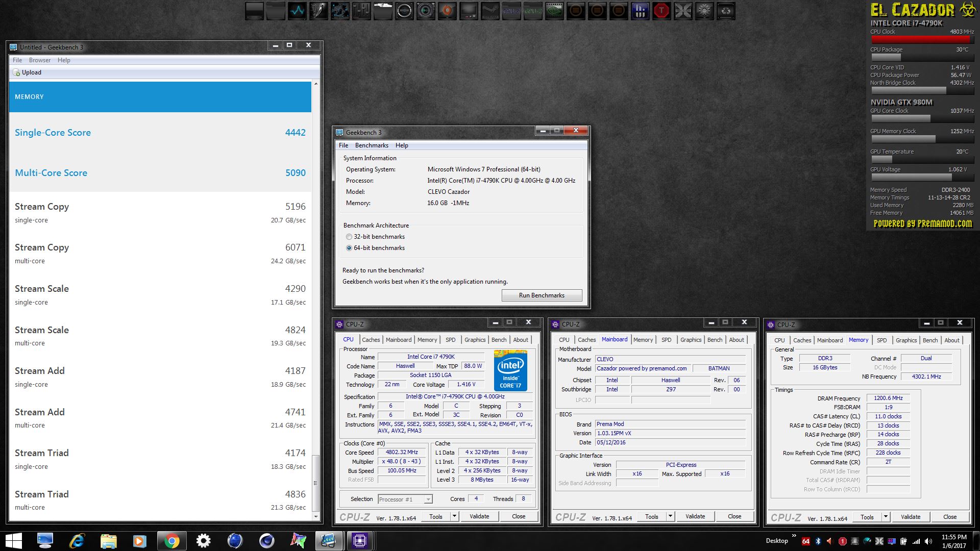
Task: Open Benchmarks menu in Geekbench 3 window
Action: pyautogui.click(x=372, y=145)
